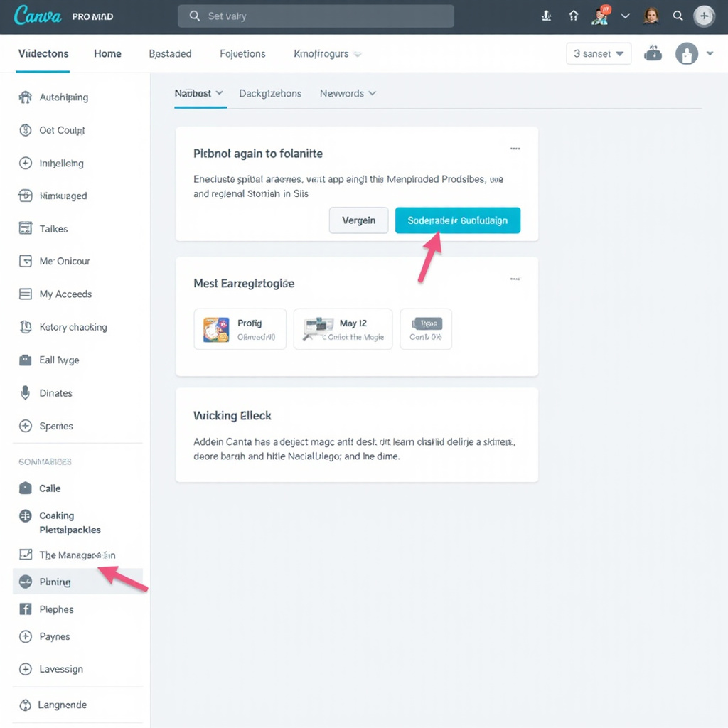728x728 pixels.
Task: Open the May 12 thumbnail card
Action: point(343,329)
